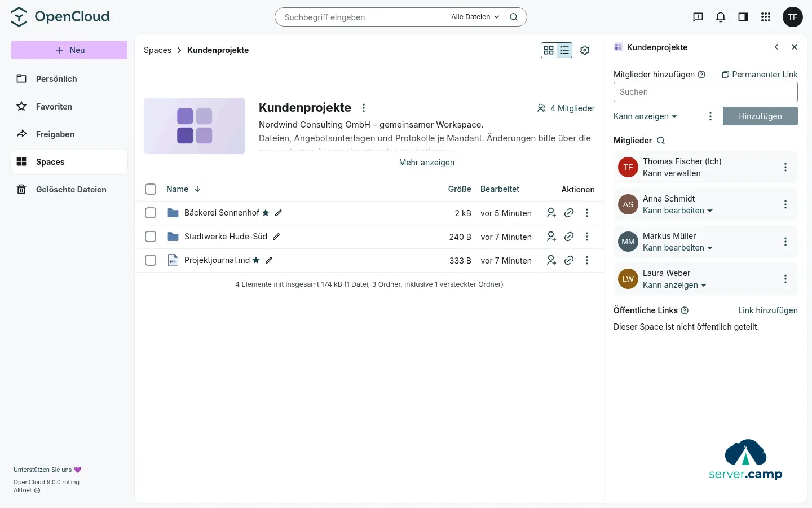
Task: Open help for Öffentliche Links
Action: pos(685,310)
